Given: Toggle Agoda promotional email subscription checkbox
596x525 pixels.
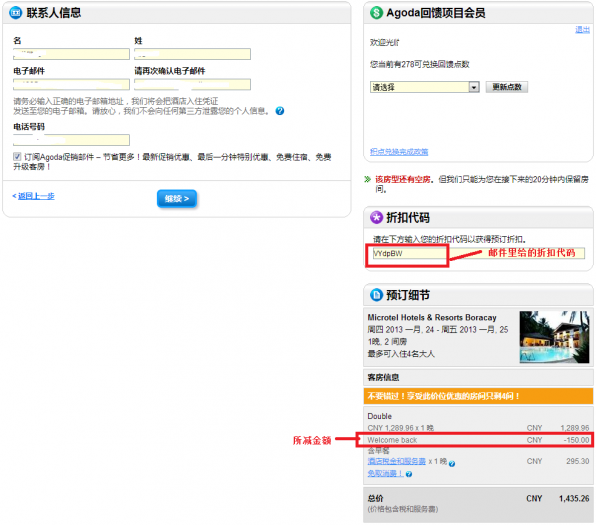Looking at the screenshot, I should coord(17,156).
